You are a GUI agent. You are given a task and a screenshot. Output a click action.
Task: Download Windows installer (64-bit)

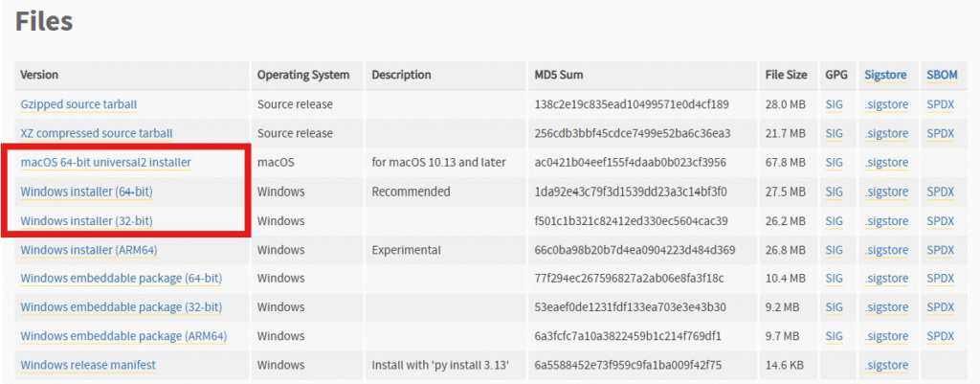[x=86, y=192]
